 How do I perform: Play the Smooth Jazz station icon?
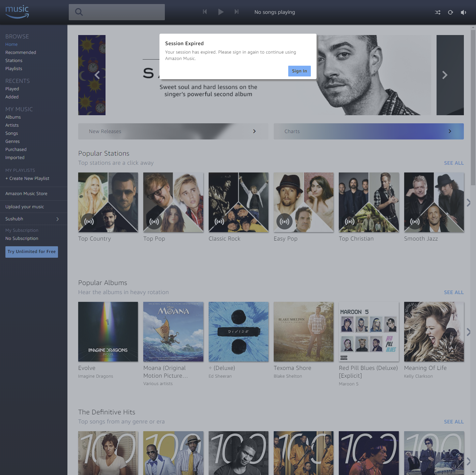pyautogui.click(x=415, y=221)
